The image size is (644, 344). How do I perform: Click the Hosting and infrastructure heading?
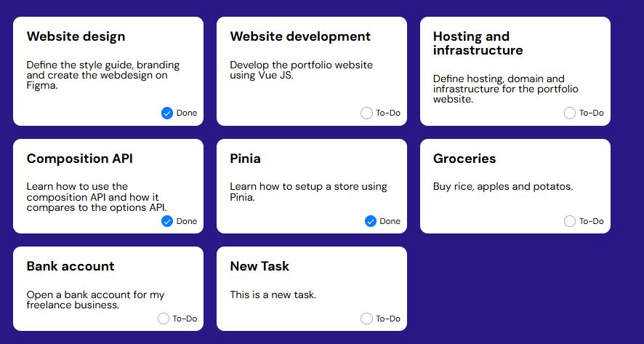pos(478,43)
